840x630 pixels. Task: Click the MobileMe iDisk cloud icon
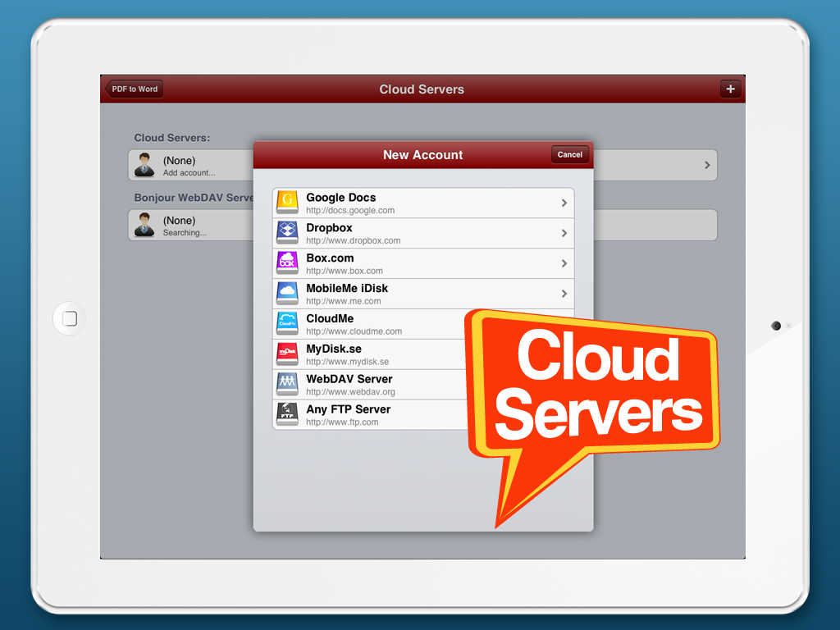coord(287,294)
